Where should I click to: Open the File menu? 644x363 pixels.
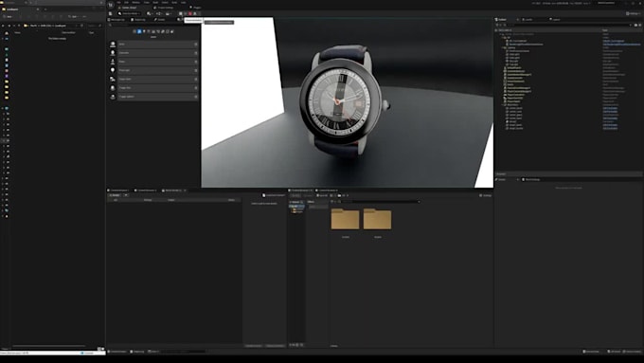tap(118, 3)
